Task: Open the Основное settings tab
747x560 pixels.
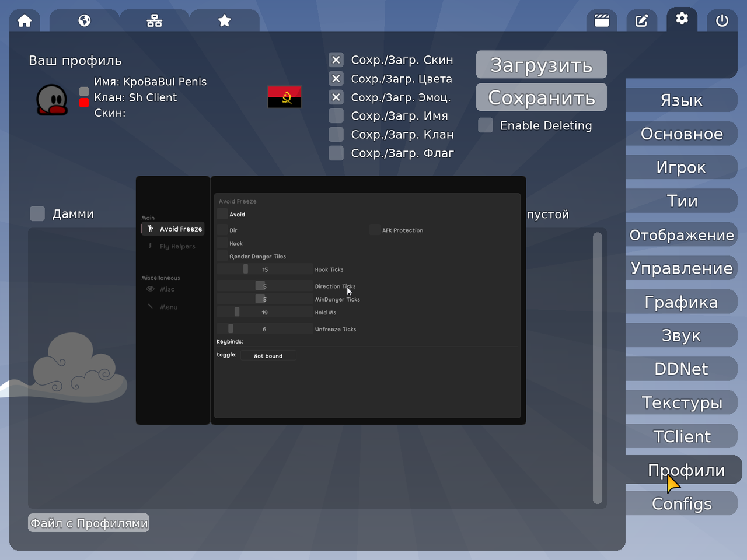Action: tap(682, 134)
